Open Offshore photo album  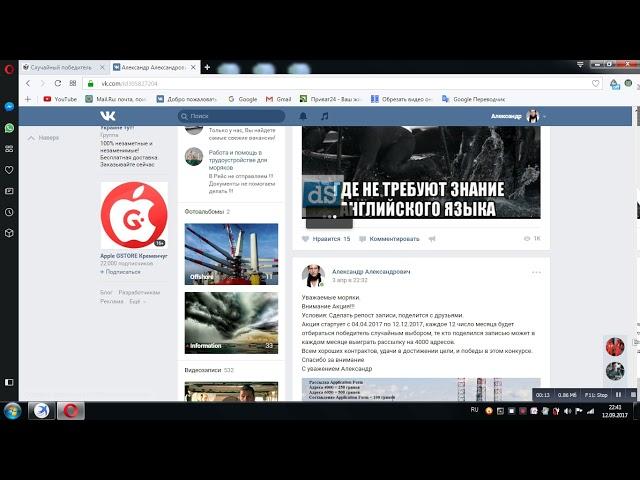[231, 254]
